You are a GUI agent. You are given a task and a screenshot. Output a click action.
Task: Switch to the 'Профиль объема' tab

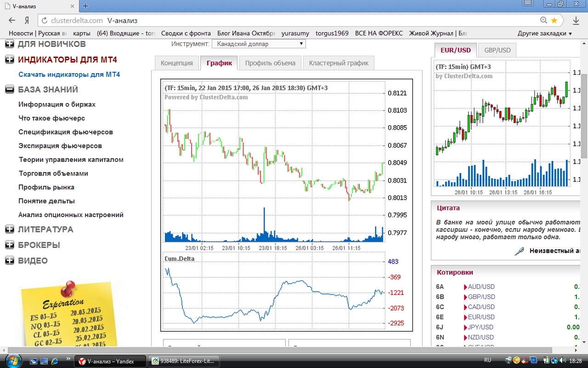(x=270, y=63)
